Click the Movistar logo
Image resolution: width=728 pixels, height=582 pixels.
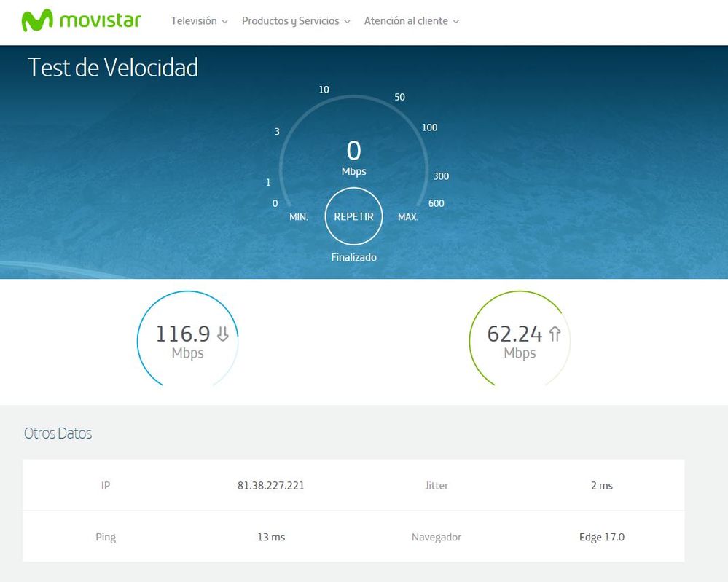(x=81, y=20)
